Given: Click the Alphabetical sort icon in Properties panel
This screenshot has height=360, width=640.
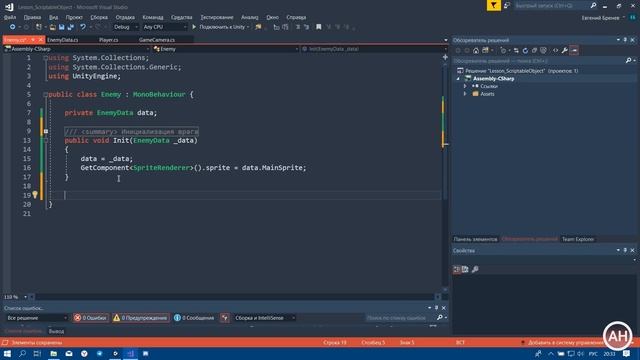Looking at the screenshot, I should (x=465, y=269).
